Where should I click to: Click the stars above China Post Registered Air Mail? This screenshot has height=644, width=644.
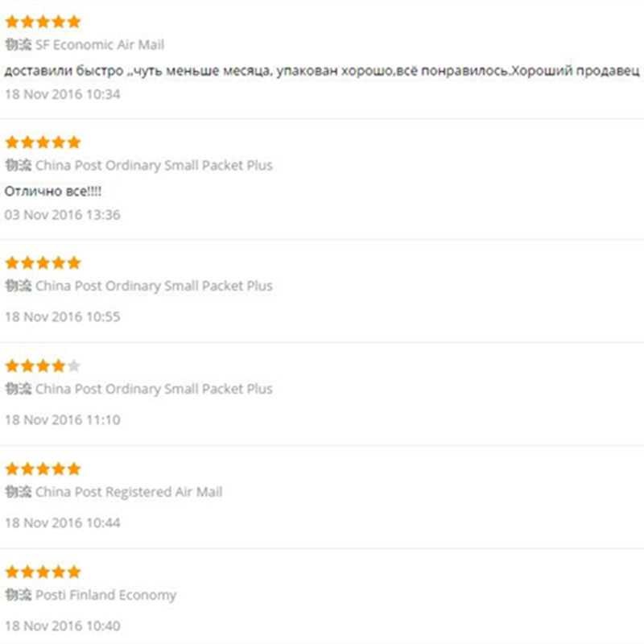click(x=43, y=469)
